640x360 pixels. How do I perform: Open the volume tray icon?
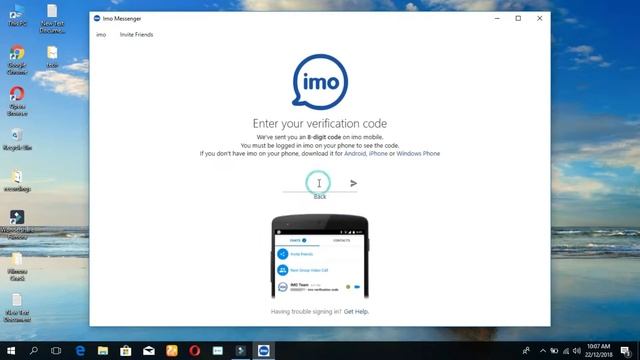pos(576,351)
